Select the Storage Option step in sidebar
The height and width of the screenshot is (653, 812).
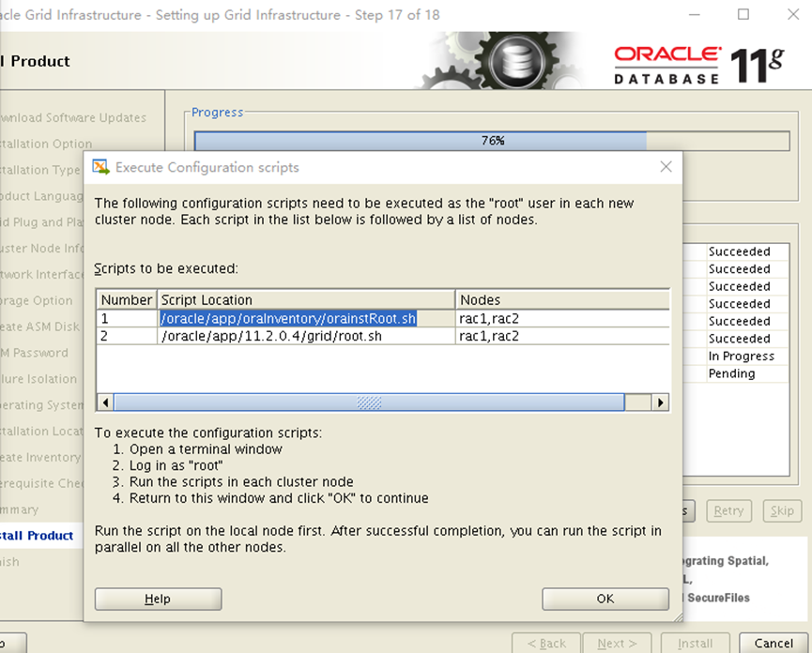coord(37,300)
